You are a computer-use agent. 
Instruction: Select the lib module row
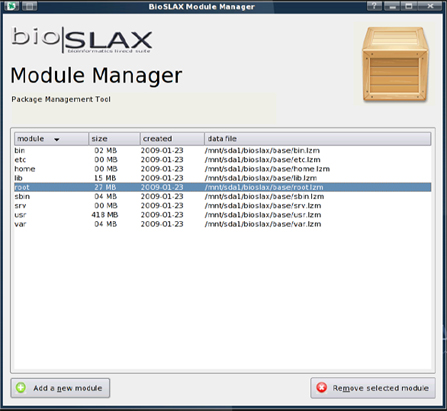coord(222,178)
